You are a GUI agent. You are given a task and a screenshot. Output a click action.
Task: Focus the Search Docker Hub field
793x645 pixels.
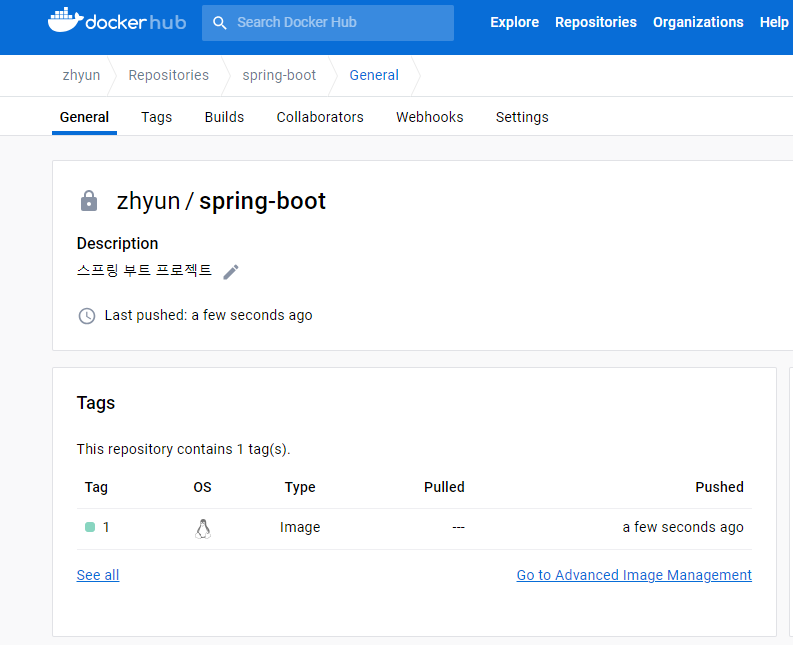[x=328, y=23]
